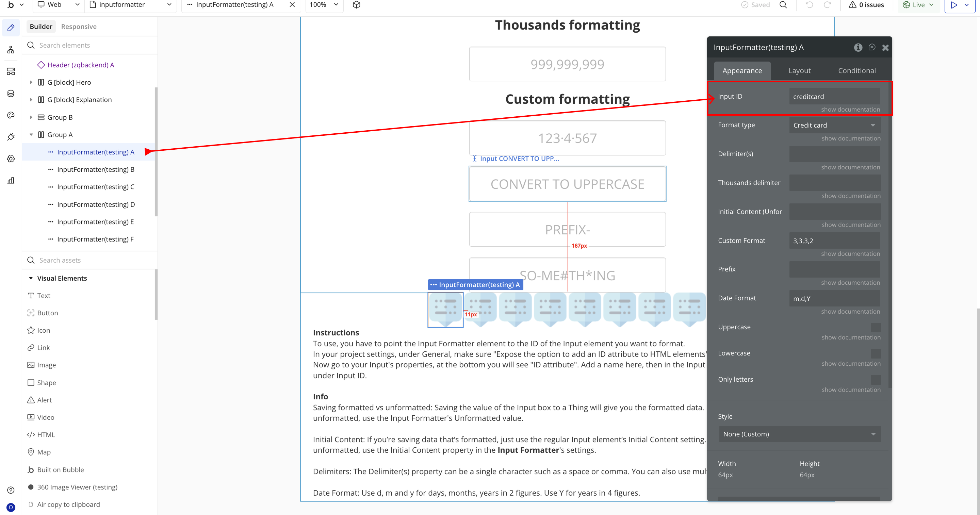Open the Data tab database icon
This screenshot has height=515, width=980.
(11, 94)
